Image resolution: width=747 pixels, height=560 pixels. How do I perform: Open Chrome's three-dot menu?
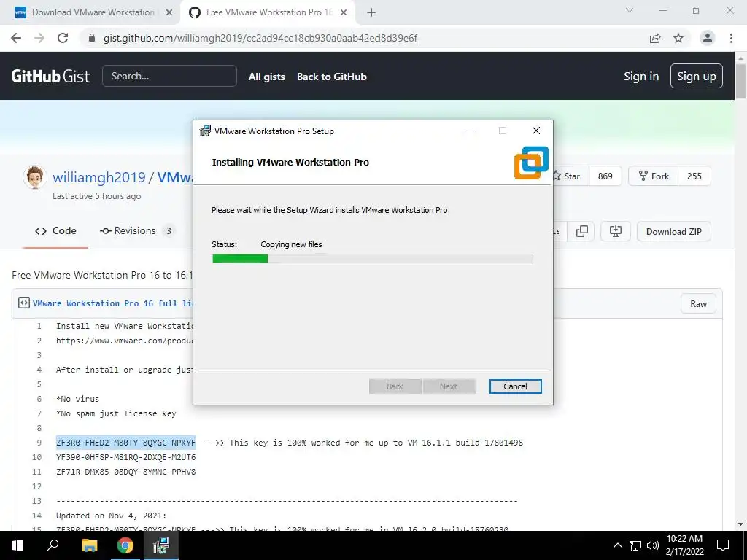click(x=731, y=38)
